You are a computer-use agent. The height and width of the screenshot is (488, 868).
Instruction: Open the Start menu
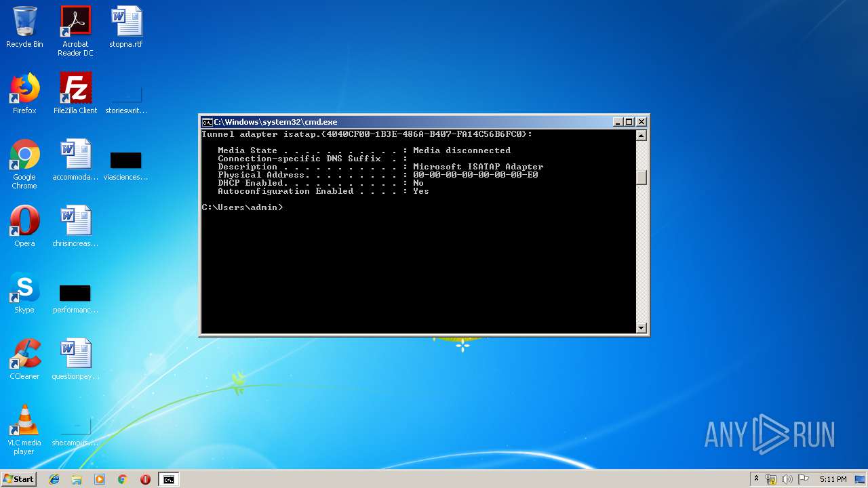click(x=18, y=479)
